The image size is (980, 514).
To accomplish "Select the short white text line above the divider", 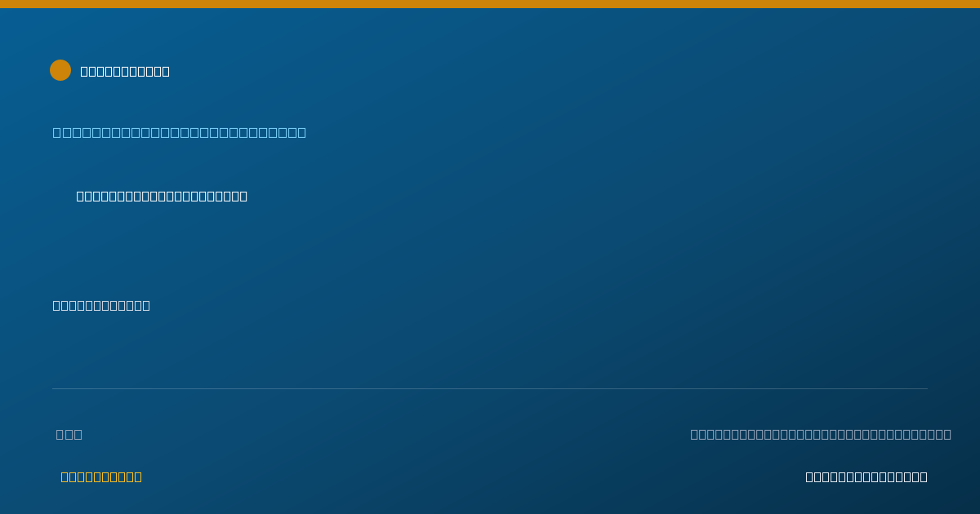I will point(101,305).
